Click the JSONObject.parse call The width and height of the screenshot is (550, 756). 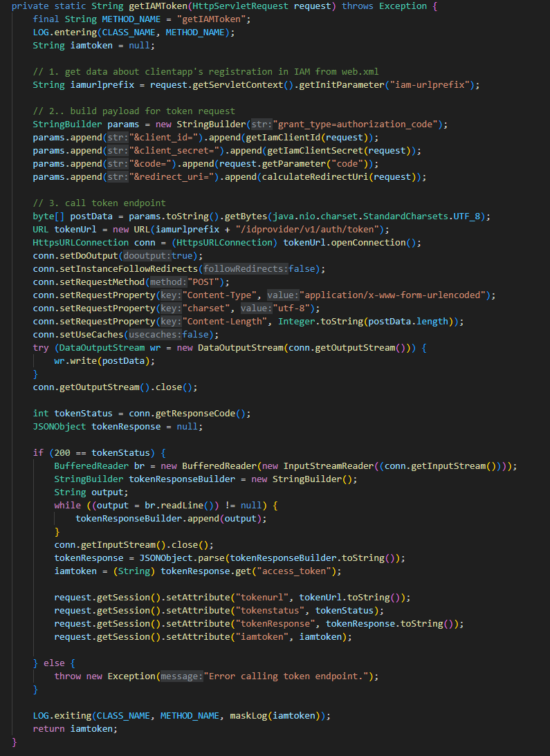(x=182, y=558)
